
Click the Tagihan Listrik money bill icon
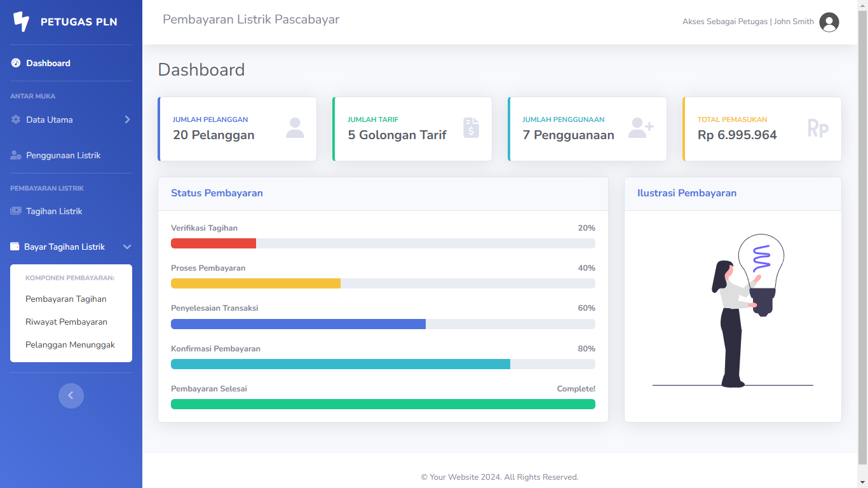click(x=16, y=211)
